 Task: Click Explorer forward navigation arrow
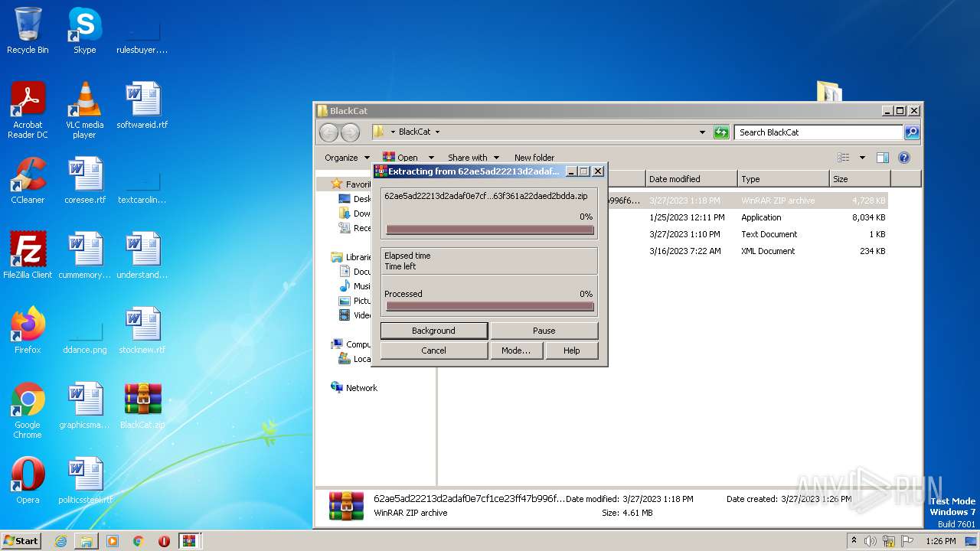point(350,132)
